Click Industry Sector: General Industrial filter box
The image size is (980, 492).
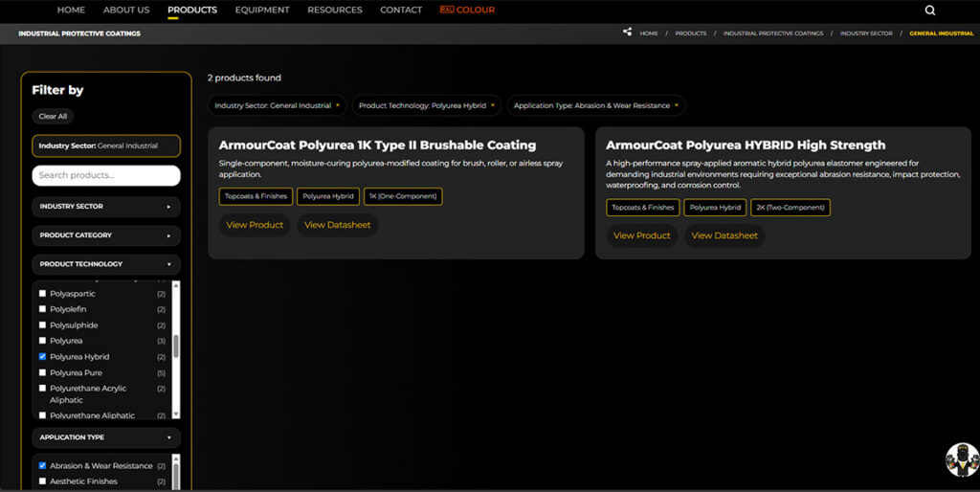tap(106, 145)
